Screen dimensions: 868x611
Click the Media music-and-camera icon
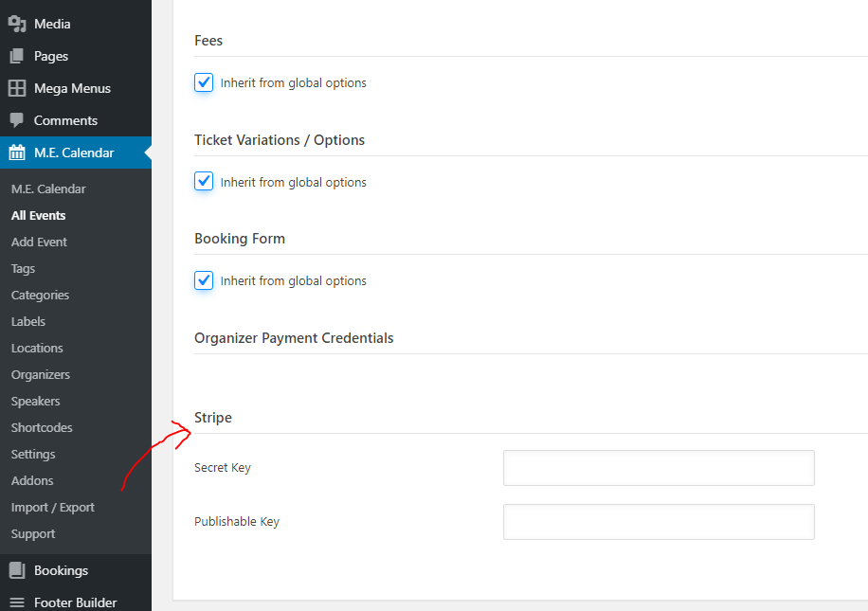tap(17, 24)
